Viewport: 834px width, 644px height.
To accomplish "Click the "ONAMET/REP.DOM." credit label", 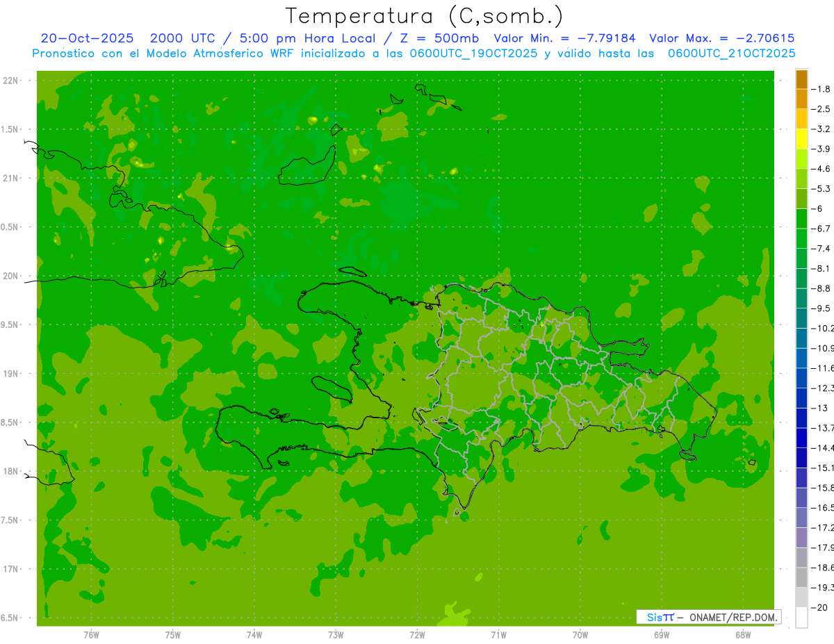I will [x=733, y=617].
